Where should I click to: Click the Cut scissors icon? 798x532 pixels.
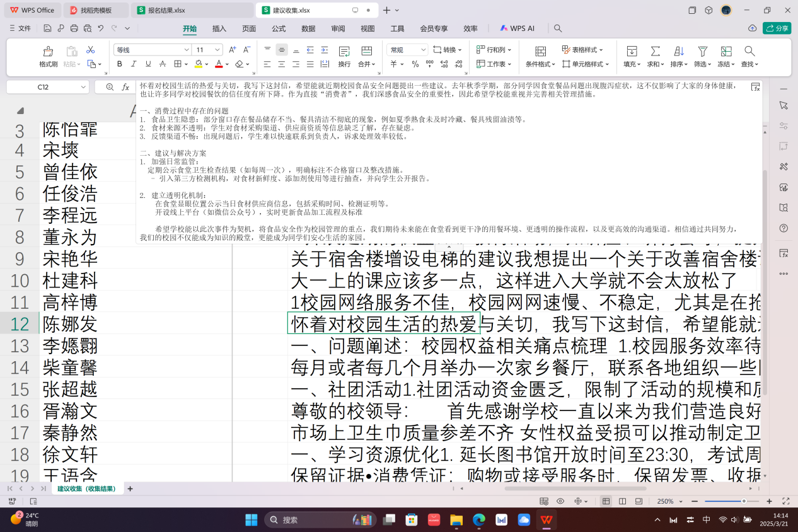point(90,50)
